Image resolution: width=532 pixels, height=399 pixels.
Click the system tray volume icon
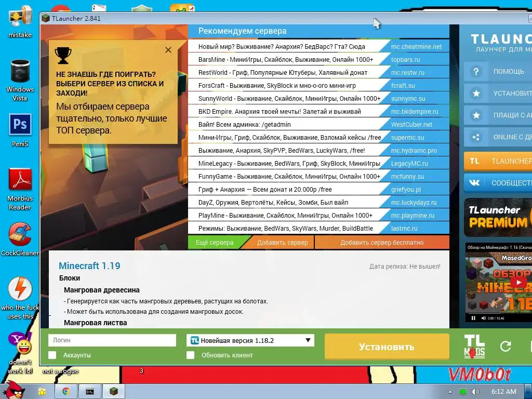coord(475,392)
